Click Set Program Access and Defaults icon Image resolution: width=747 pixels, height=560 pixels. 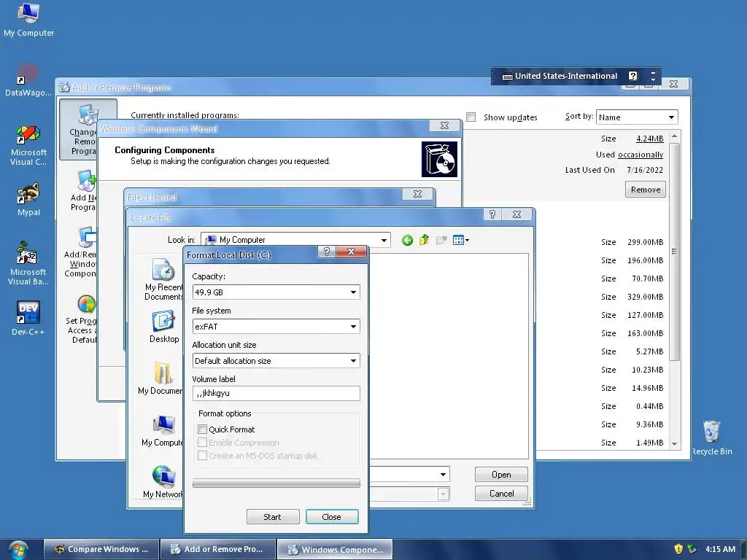point(82,319)
